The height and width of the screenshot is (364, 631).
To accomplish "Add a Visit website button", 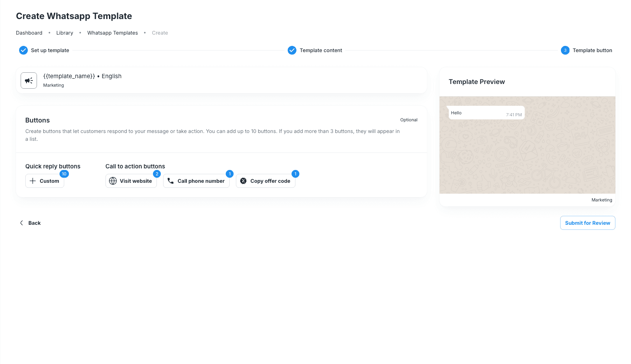I will [131, 181].
